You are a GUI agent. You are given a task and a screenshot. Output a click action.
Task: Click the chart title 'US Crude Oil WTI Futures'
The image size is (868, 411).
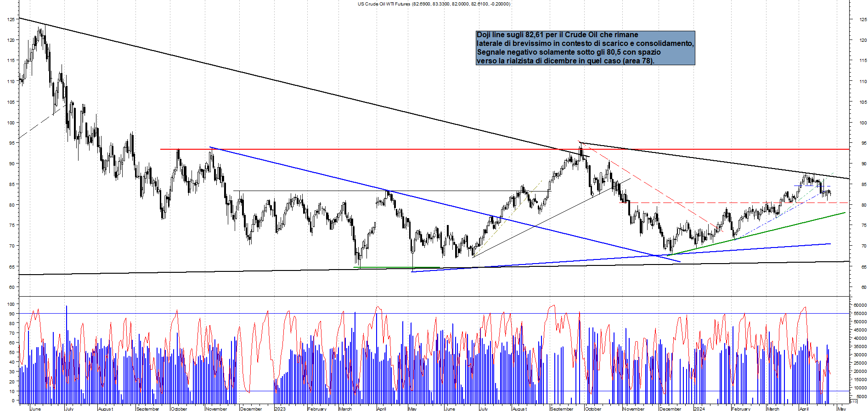[x=384, y=4]
